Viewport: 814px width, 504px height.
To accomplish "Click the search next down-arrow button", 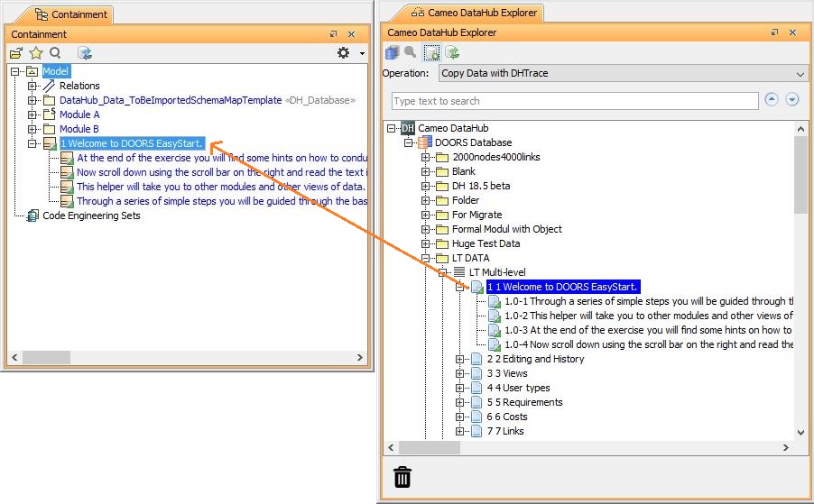I will (792, 99).
